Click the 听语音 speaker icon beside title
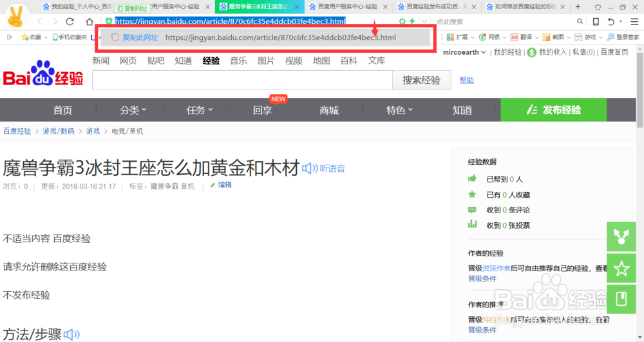Viewport: 644px width, 342px height. point(310,168)
